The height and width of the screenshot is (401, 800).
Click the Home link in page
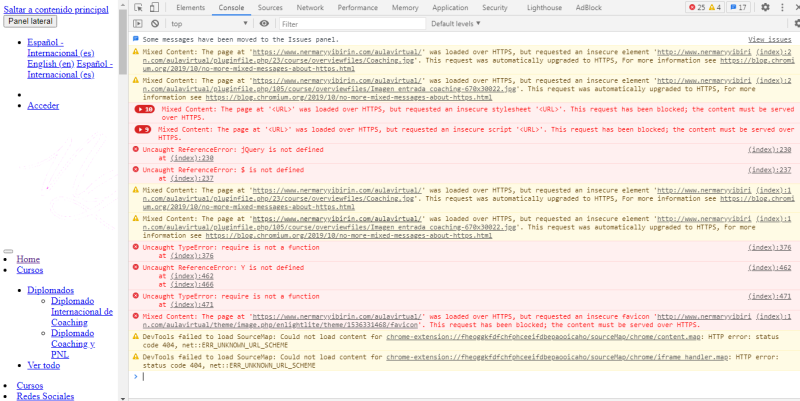pyautogui.click(x=28, y=259)
